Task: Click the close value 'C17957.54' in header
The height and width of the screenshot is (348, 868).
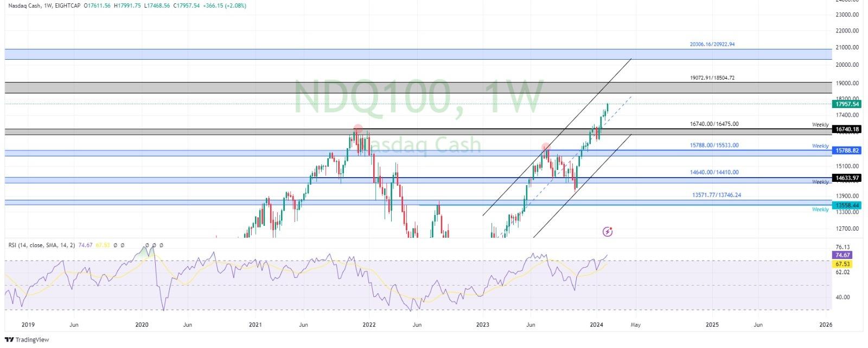Action: point(187,6)
